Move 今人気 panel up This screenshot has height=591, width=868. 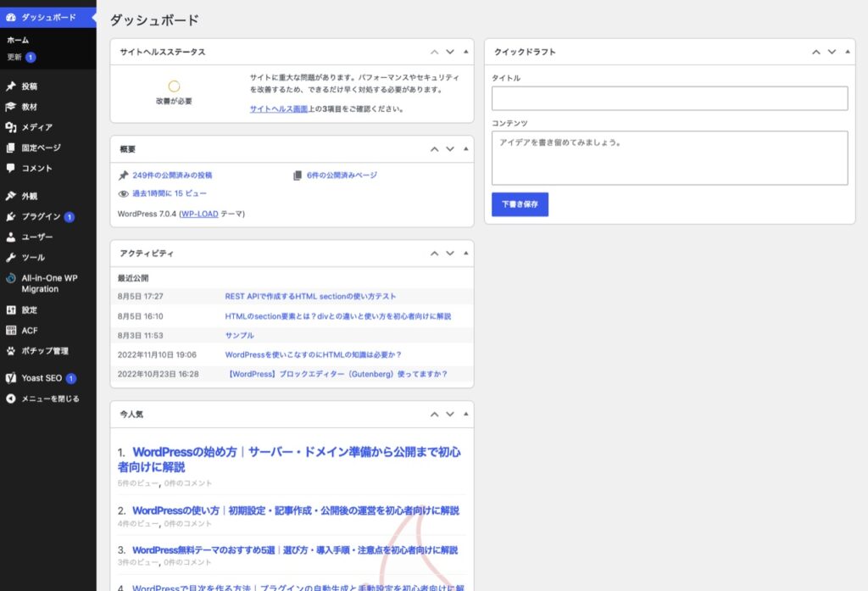point(435,414)
